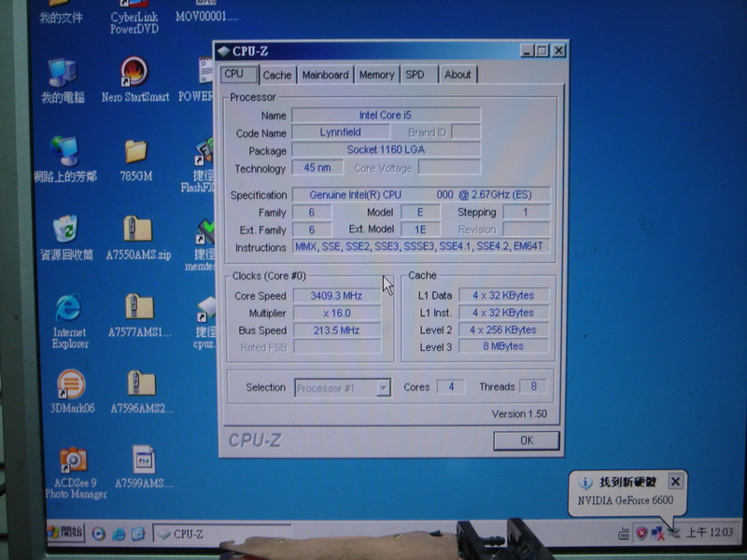Click the Instructions MMX, SSE list field
The height and width of the screenshot is (560, 747).
pos(421,246)
